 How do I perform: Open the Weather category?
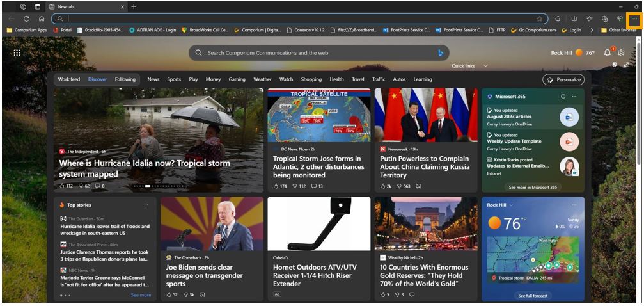[262, 79]
